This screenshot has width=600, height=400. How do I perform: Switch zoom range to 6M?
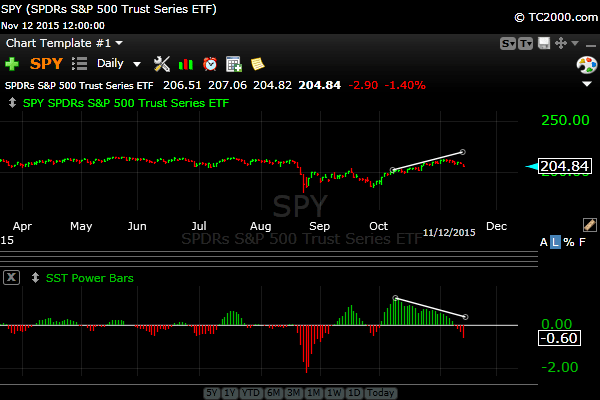click(x=273, y=393)
